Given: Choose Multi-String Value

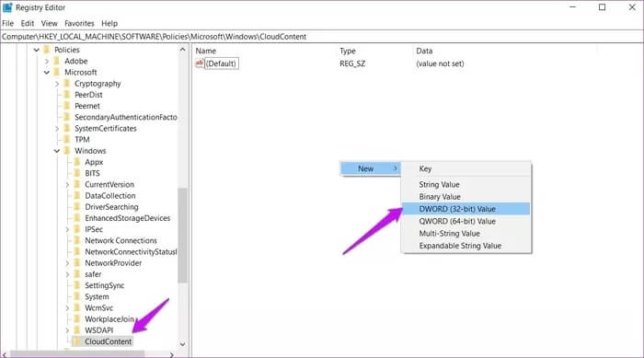Looking at the screenshot, I should coord(466,234).
